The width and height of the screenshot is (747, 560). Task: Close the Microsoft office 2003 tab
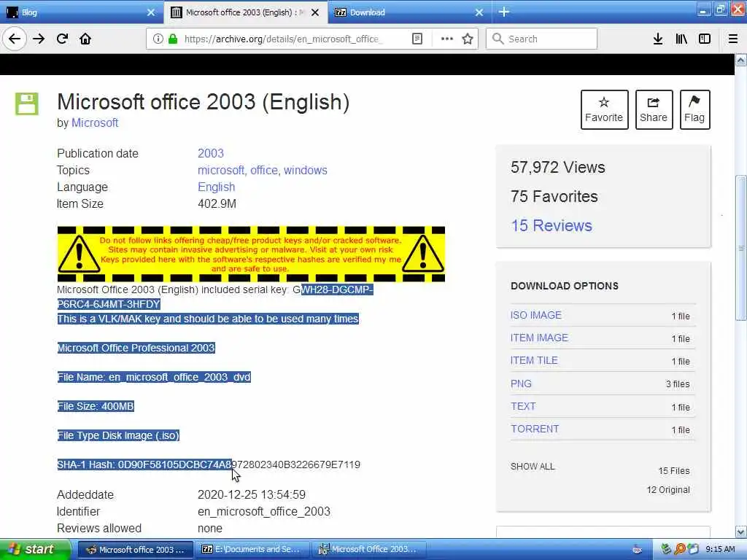pos(315,12)
